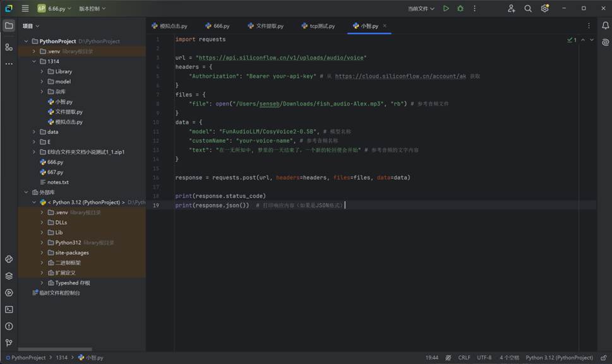
Task: Open the Git version control tool window
Action: point(9,343)
